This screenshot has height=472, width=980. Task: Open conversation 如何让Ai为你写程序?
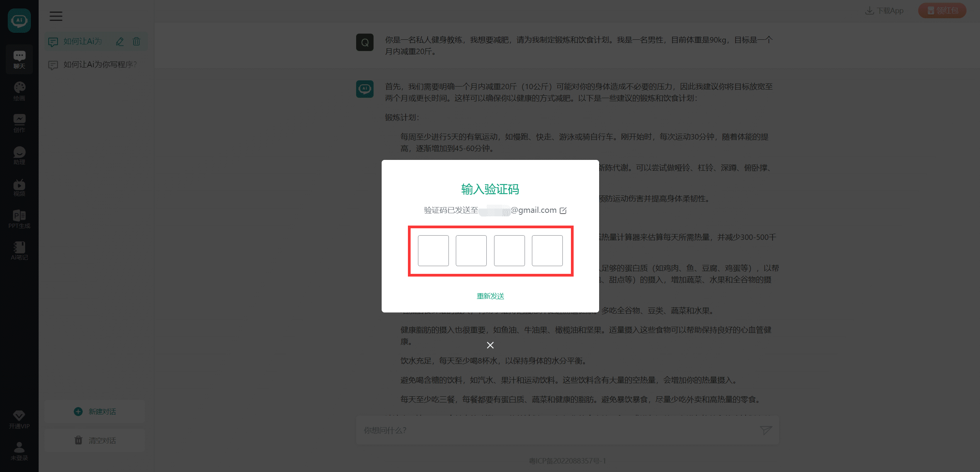tap(100, 65)
